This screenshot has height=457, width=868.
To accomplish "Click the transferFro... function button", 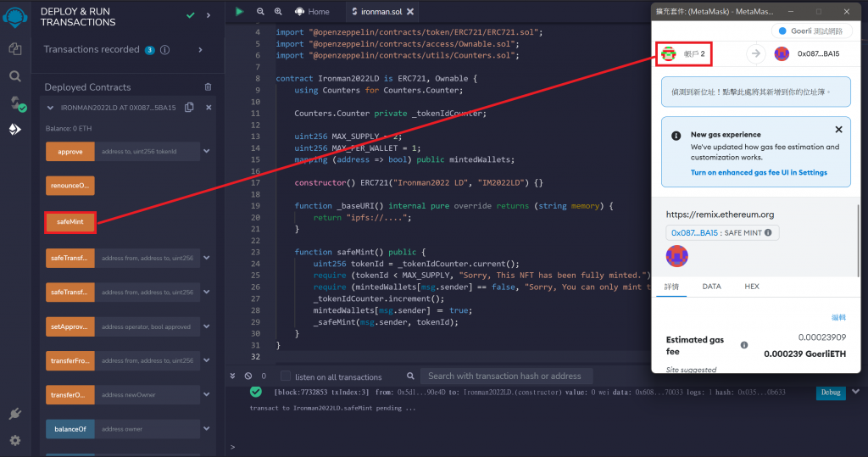I will [70, 360].
